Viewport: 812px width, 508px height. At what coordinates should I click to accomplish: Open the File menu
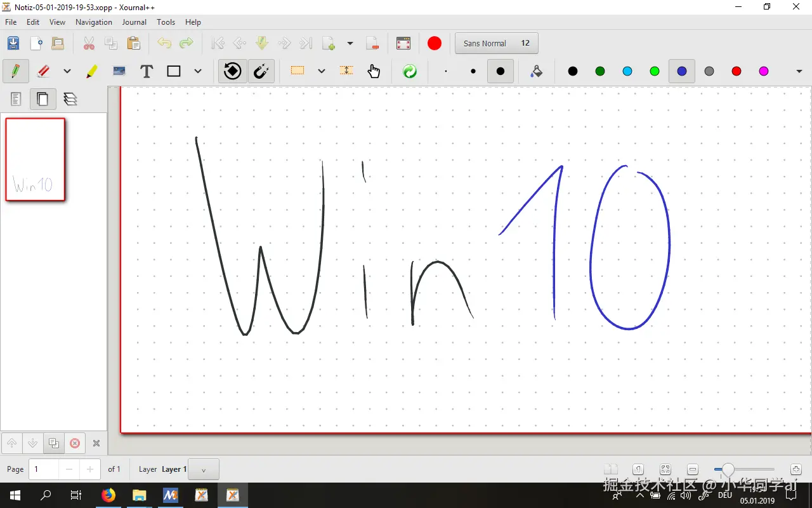11,22
